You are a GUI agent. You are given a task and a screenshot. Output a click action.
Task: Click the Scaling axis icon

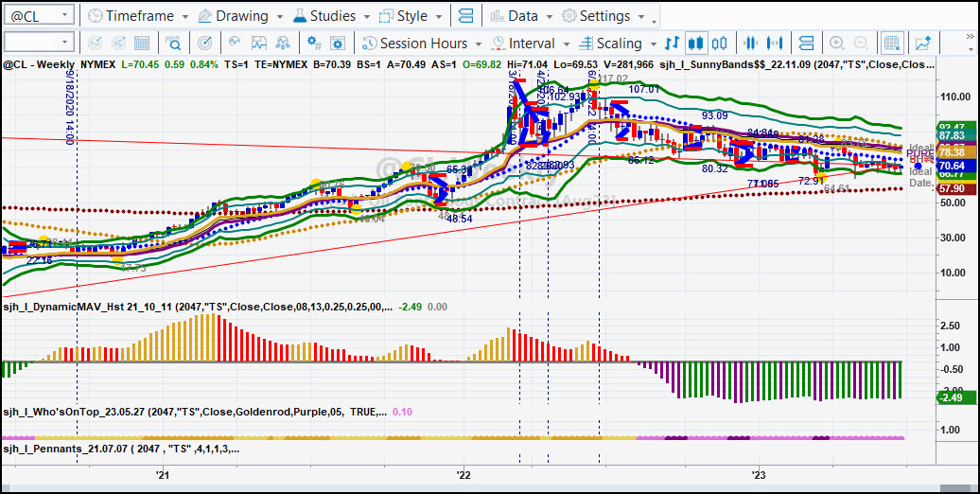(x=586, y=44)
